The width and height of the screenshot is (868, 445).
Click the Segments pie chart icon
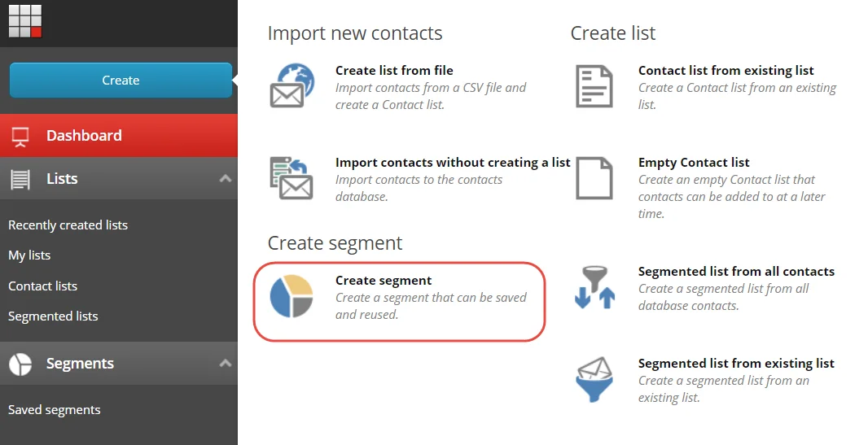click(x=20, y=364)
